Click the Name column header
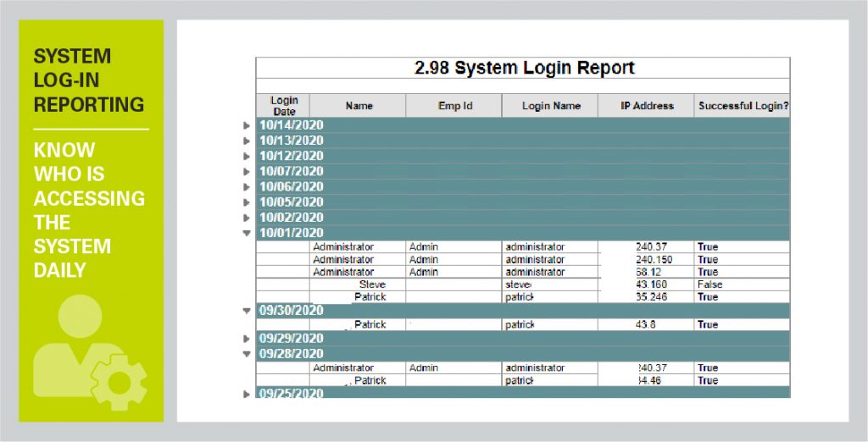 (x=359, y=106)
